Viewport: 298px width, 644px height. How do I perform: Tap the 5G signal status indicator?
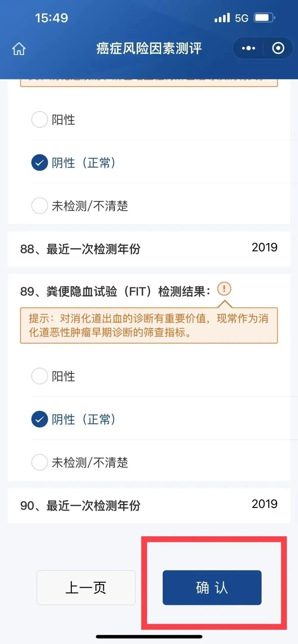(x=231, y=18)
